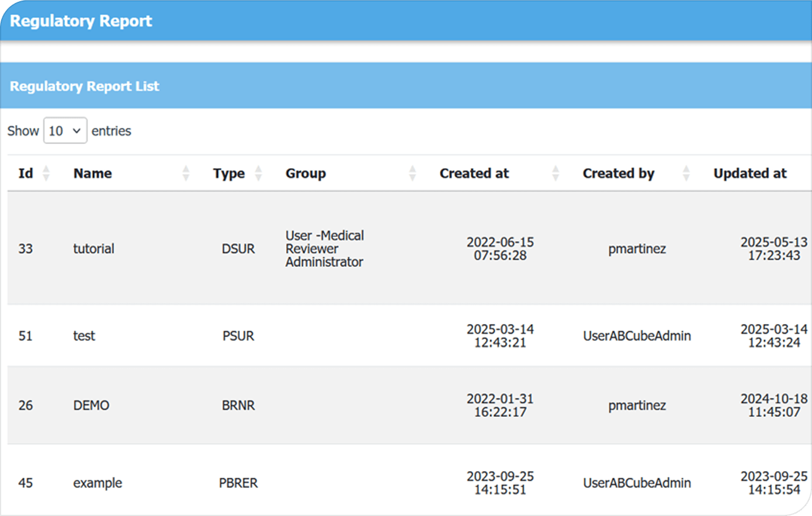812x516 pixels.
Task: Click the sort arrows beside Group column
Action: [x=412, y=173]
